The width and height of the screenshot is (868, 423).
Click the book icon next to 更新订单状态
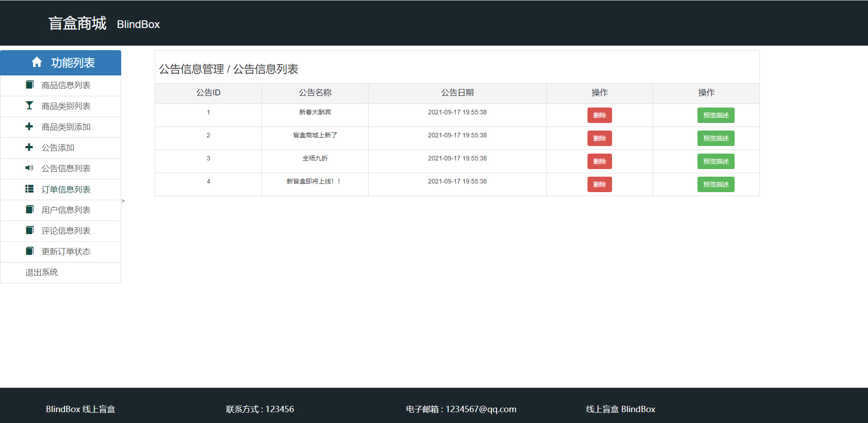(x=29, y=251)
